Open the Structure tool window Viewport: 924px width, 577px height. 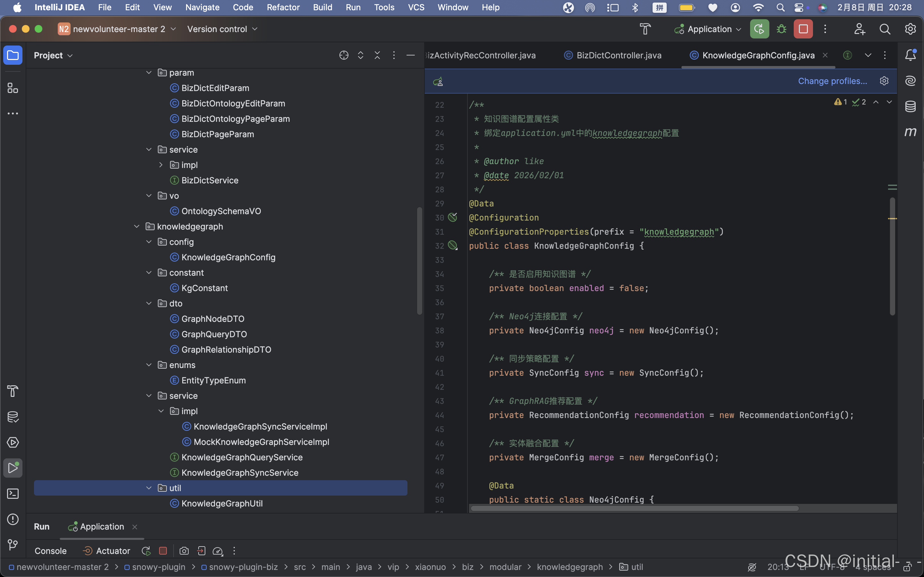coord(13,88)
